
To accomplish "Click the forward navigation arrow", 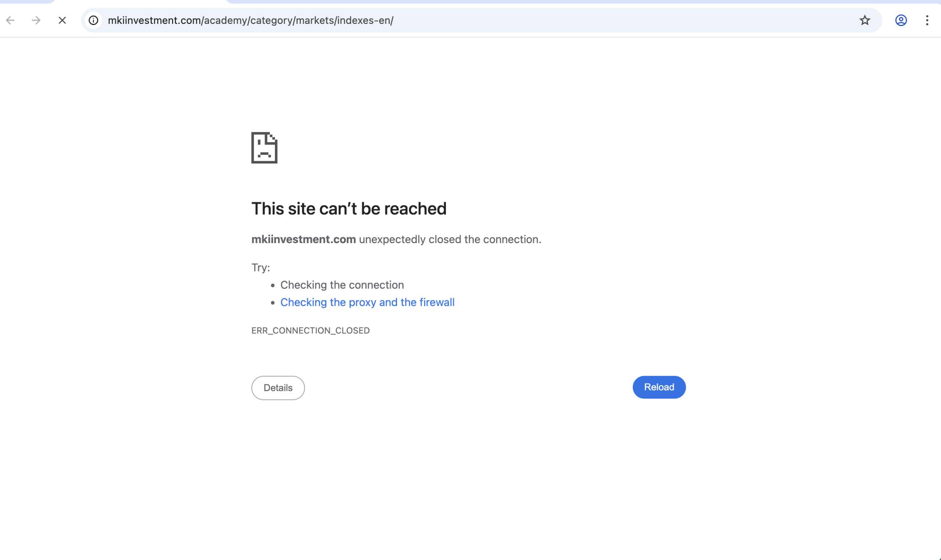I will pyautogui.click(x=36, y=20).
